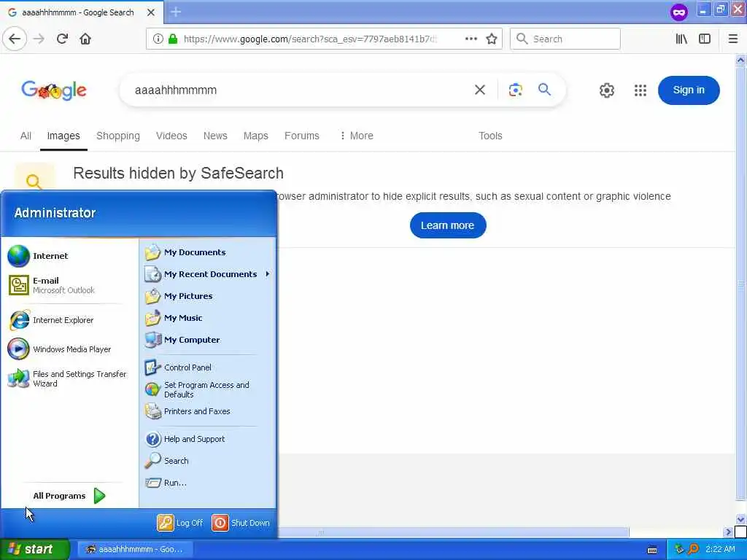Click Shut Down in Start menu

coord(241,523)
